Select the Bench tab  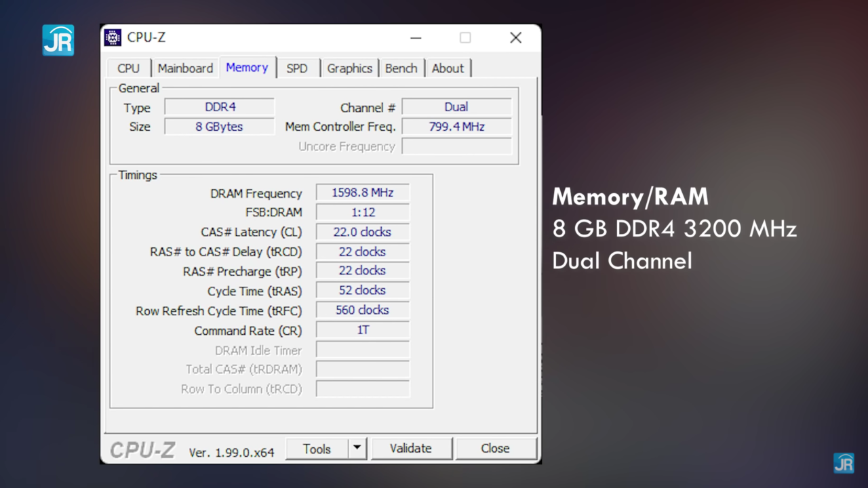(401, 68)
